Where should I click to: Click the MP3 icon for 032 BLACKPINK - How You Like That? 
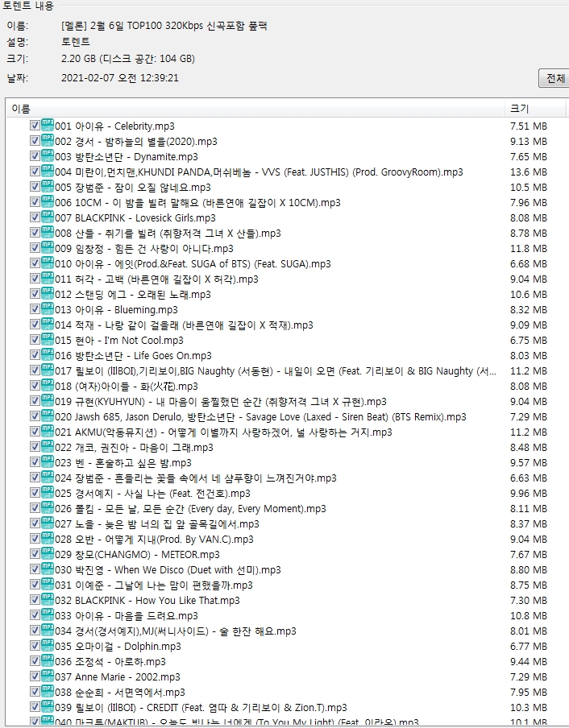coord(48,600)
